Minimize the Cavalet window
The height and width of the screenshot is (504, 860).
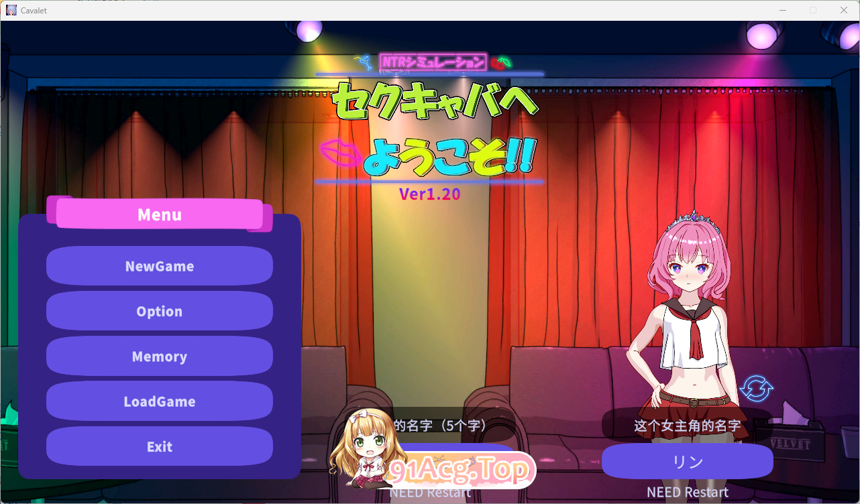pyautogui.click(x=783, y=10)
